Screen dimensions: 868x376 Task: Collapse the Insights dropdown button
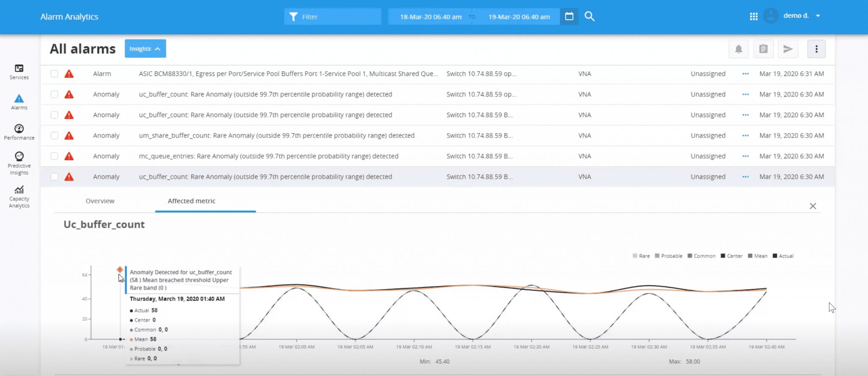click(x=145, y=49)
